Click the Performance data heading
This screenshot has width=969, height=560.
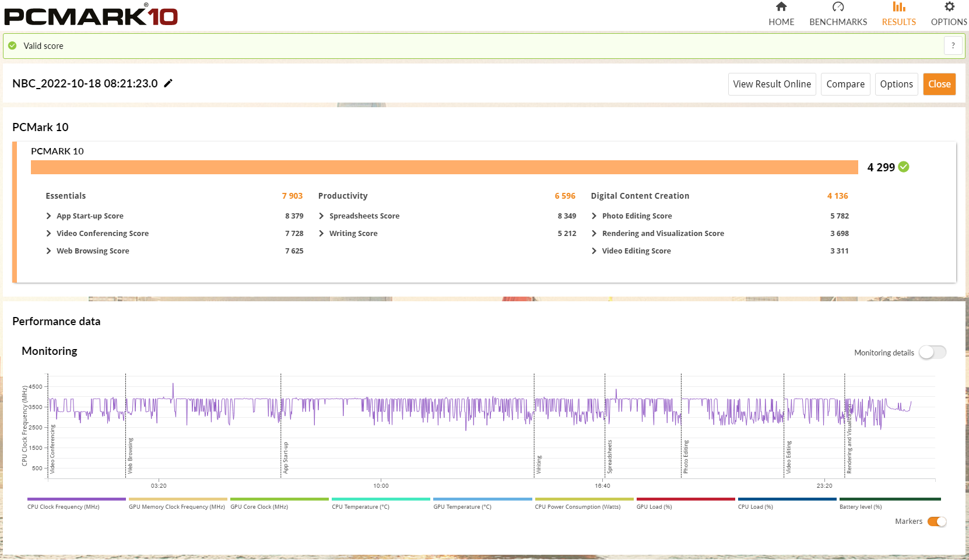coord(57,321)
